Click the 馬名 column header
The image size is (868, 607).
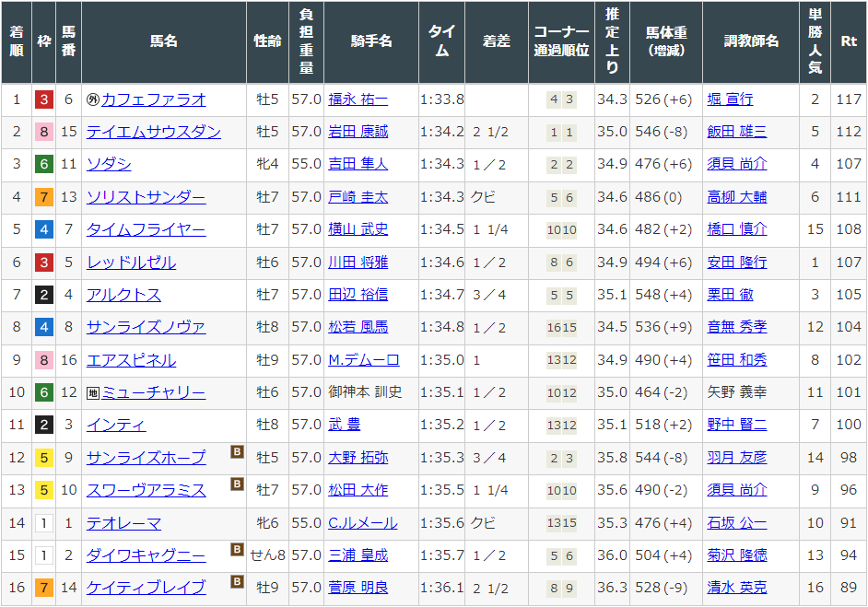click(164, 41)
